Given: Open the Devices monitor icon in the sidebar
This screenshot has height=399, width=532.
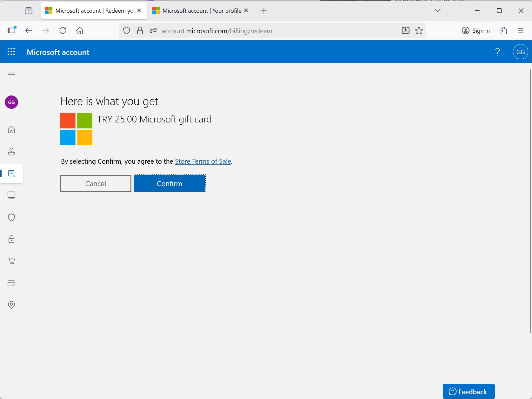Looking at the screenshot, I should click(11, 195).
